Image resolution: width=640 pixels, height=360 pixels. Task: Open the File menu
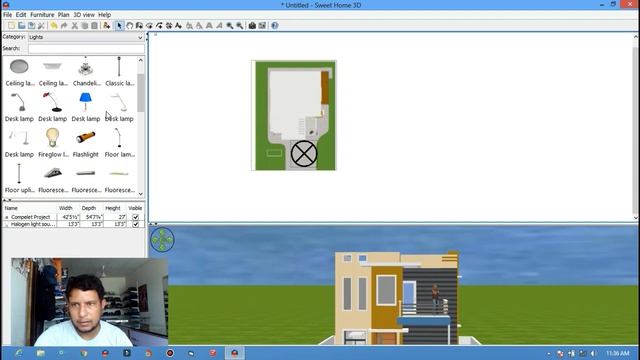pyautogui.click(x=7, y=15)
